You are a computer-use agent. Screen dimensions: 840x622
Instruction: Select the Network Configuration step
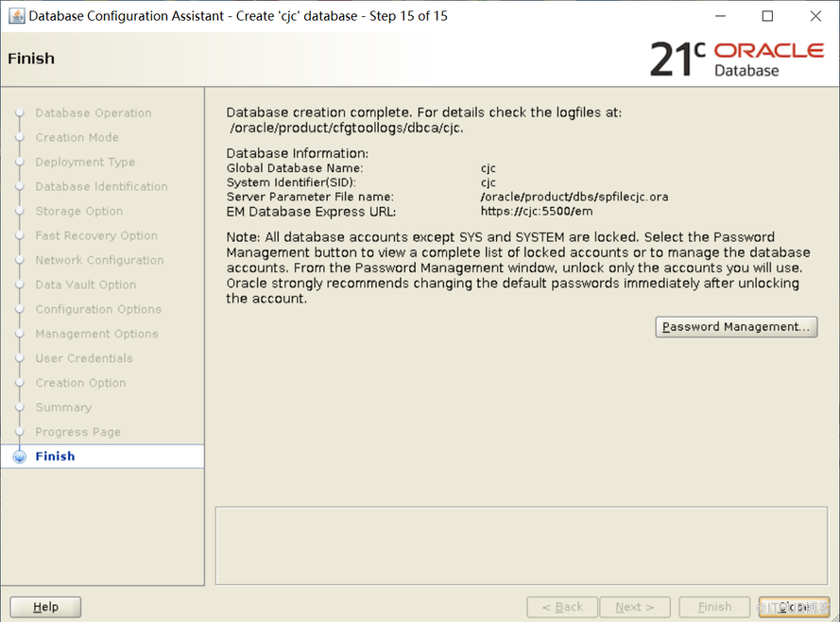(x=99, y=260)
